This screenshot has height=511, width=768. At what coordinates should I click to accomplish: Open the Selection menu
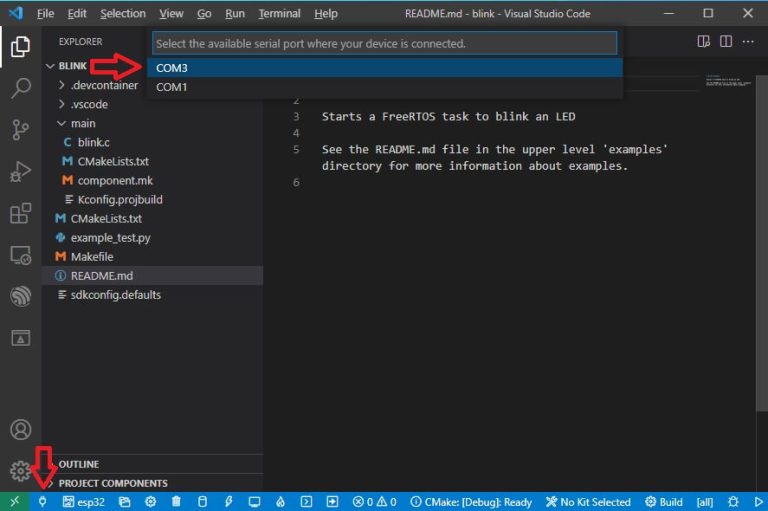click(122, 14)
